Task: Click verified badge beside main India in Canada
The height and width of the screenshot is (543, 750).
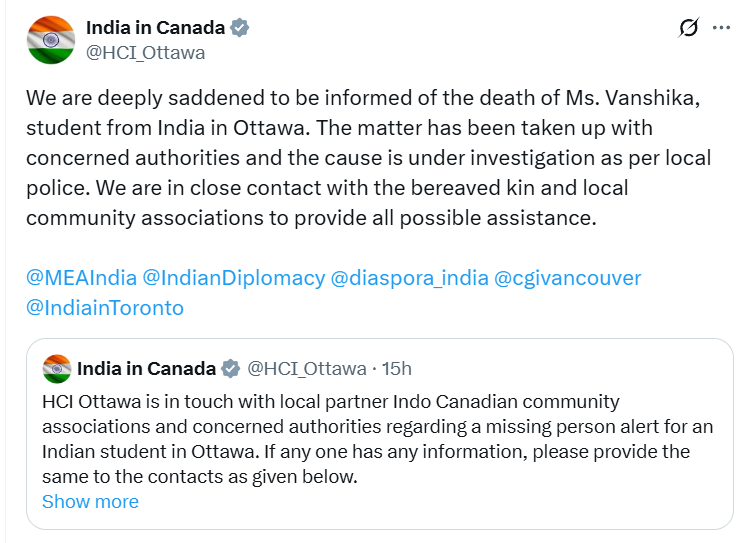Action: [240, 28]
